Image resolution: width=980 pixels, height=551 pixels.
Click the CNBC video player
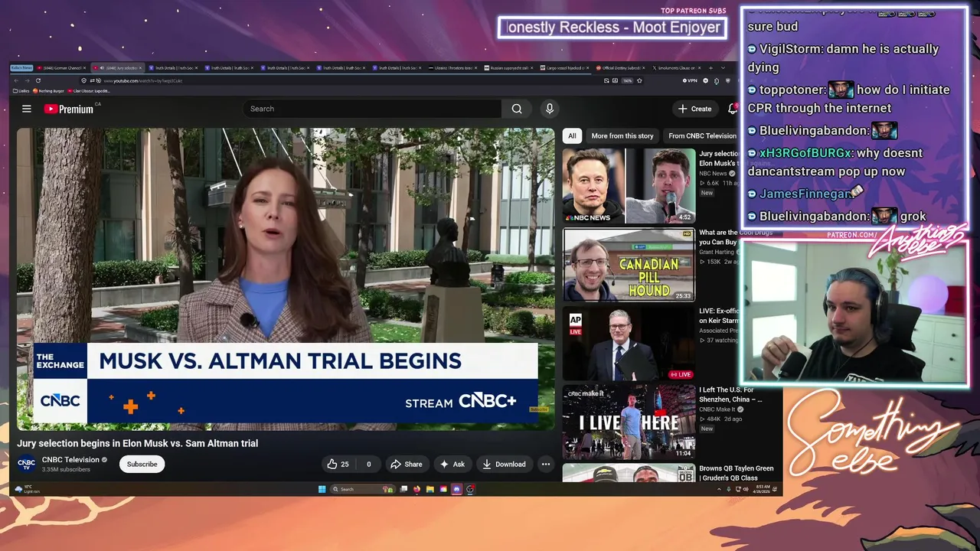tap(286, 279)
